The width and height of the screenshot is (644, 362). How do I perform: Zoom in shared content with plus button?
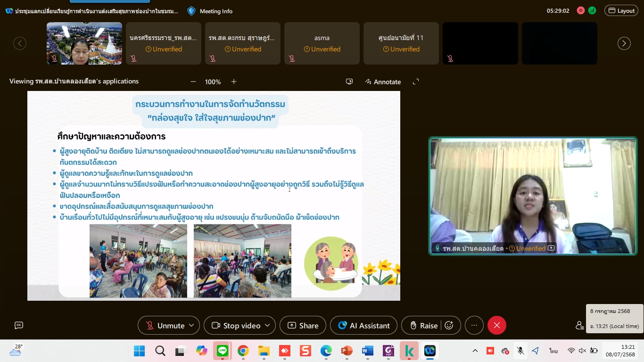click(x=234, y=82)
